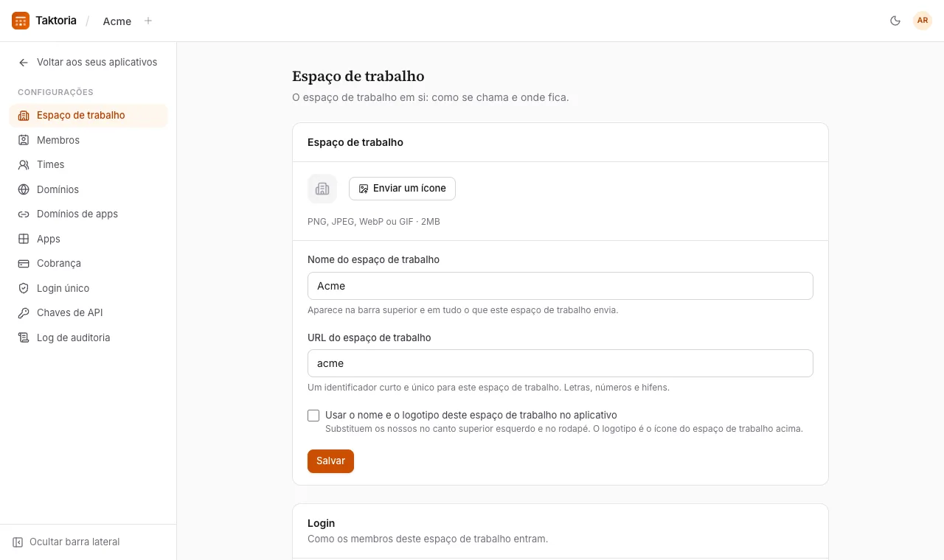Enable using workspace name and logo checkbox

pyautogui.click(x=313, y=416)
